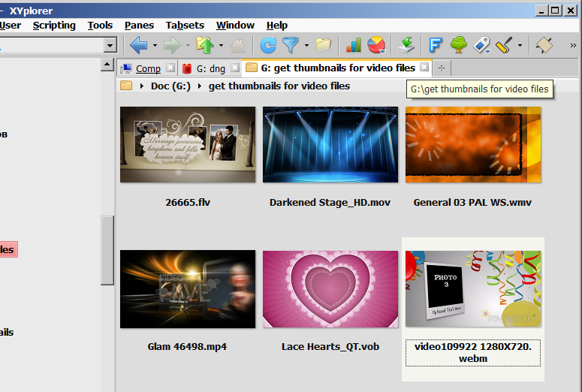Click the paintbrush icon in toolbar
The image size is (582, 392).
pyautogui.click(x=504, y=45)
